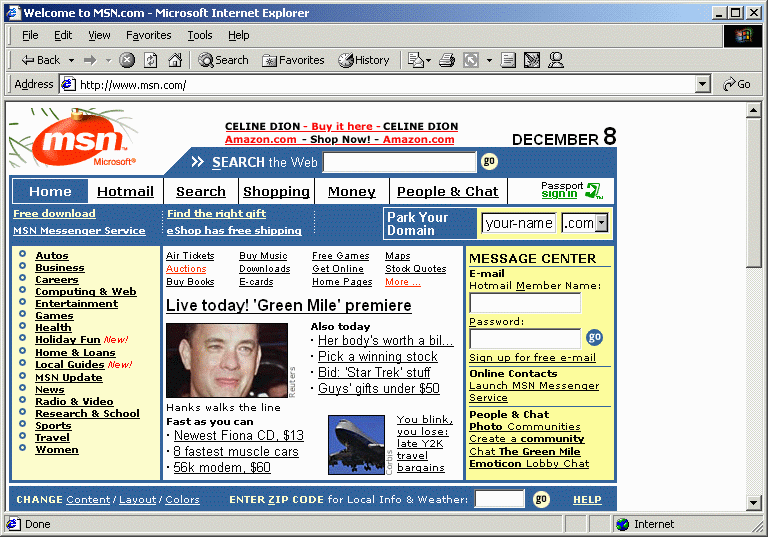The width and height of the screenshot is (768, 537).
Task: Refresh the current page
Action: (151, 60)
